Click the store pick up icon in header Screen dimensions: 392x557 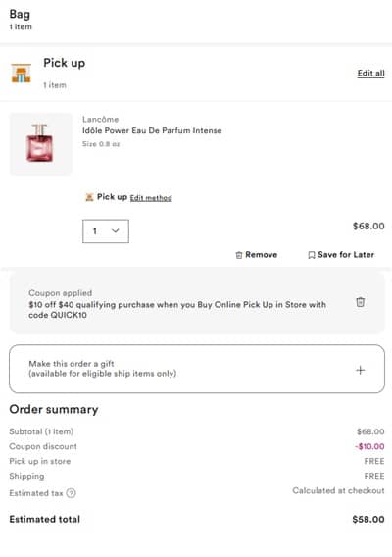tap(21, 73)
